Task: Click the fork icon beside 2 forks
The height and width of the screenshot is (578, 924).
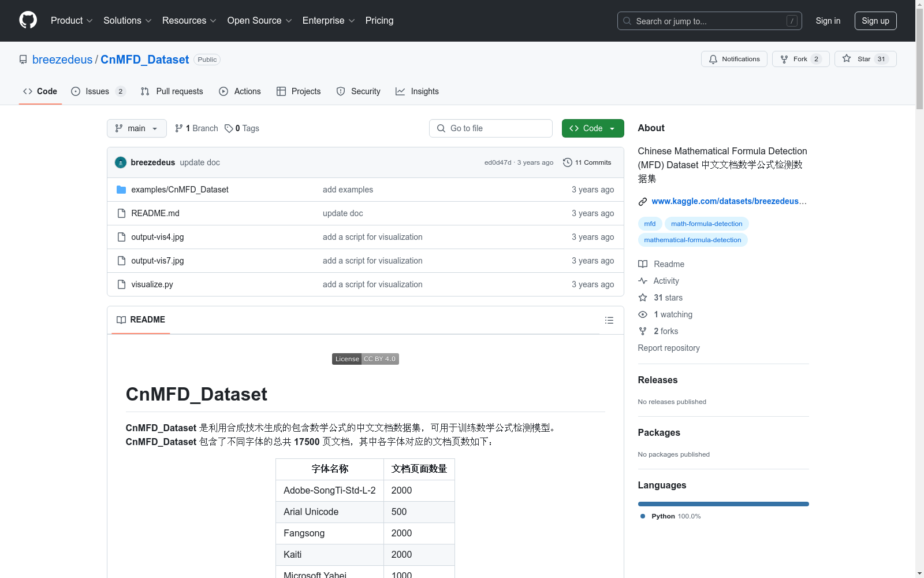Action: point(643,331)
